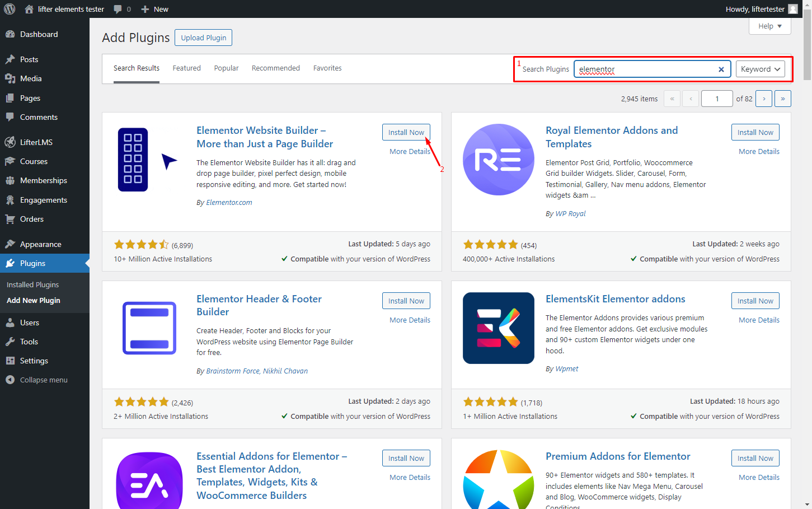This screenshot has height=509, width=812.
Task: Click the Media icon in sidebar
Action: 10,78
